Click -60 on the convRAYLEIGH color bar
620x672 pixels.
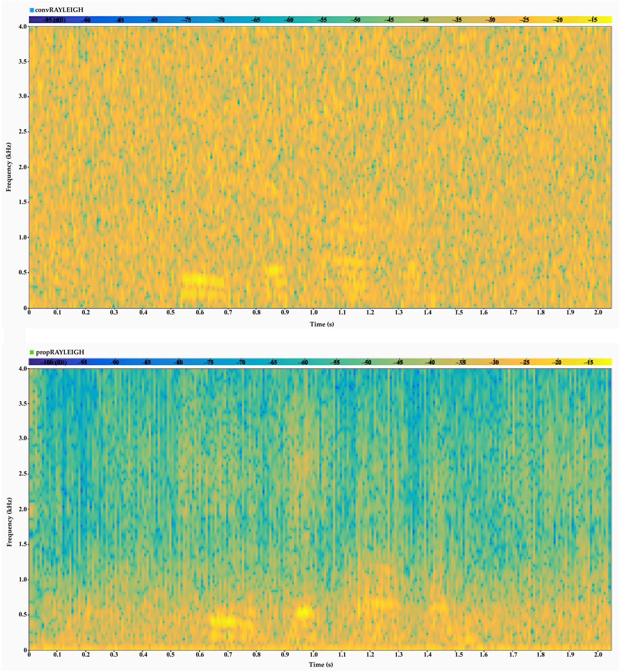[288, 20]
